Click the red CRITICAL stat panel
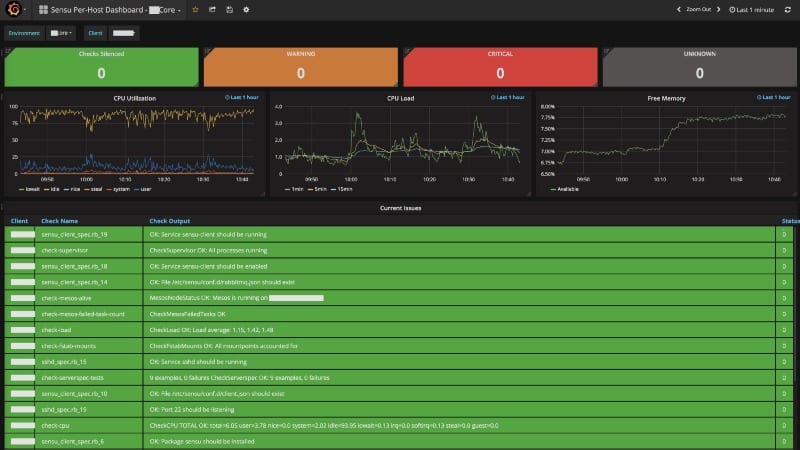The image size is (800, 450). [x=500, y=67]
